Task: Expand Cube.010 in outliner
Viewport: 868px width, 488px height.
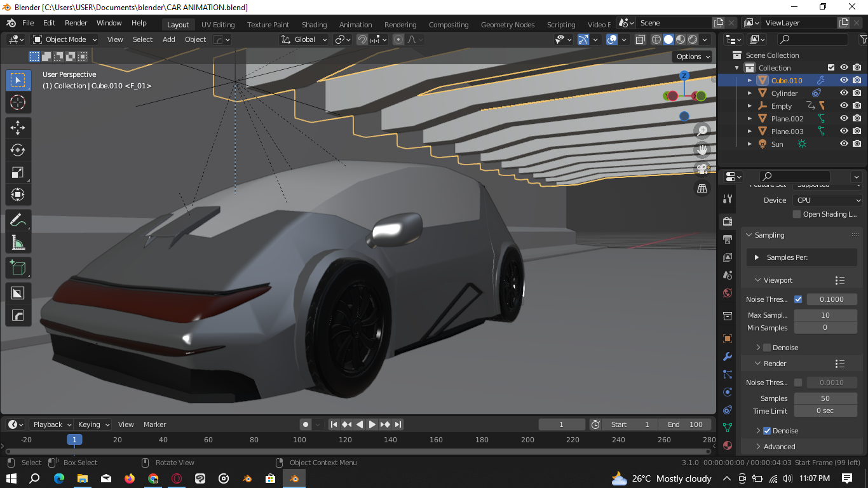Action: pos(750,81)
